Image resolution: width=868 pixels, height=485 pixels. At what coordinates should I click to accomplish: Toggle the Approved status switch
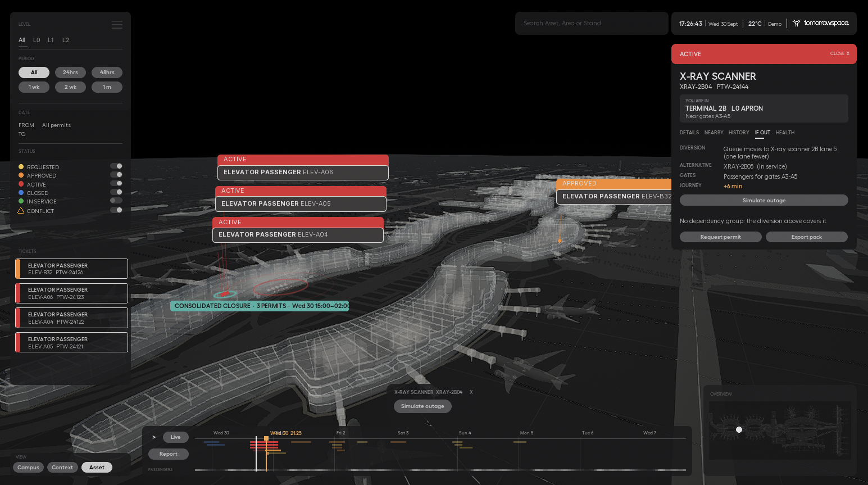pyautogui.click(x=116, y=175)
